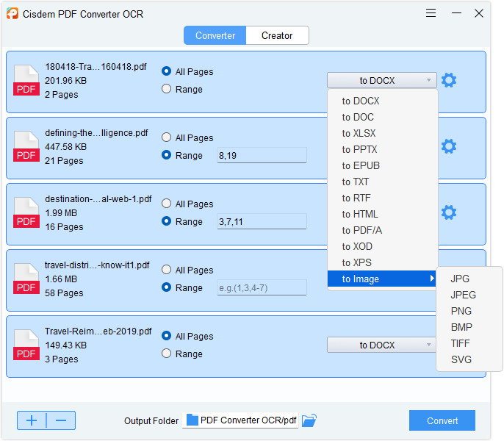Click PDF icon of travel-distri...-know-it1.pdf

point(26,279)
